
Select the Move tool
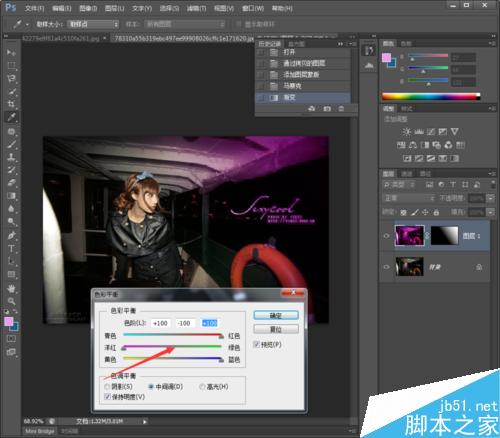tap(11, 53)
